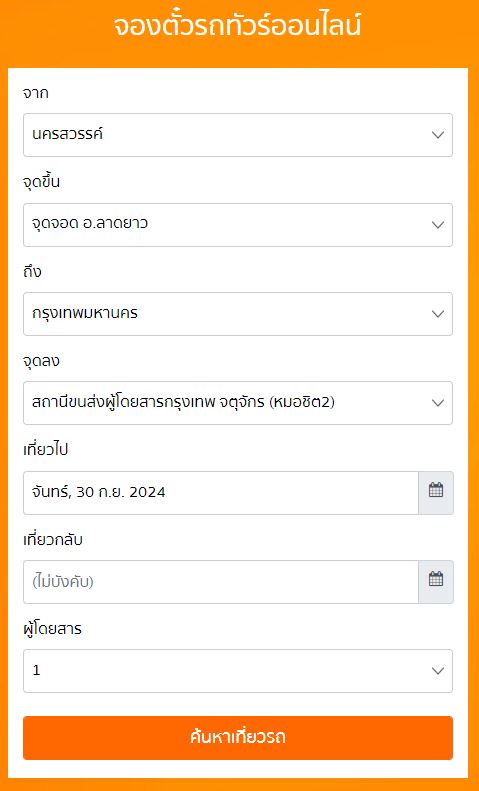
Task: Click the chevron arrow in the ถึง field
Action: (438, 314)
